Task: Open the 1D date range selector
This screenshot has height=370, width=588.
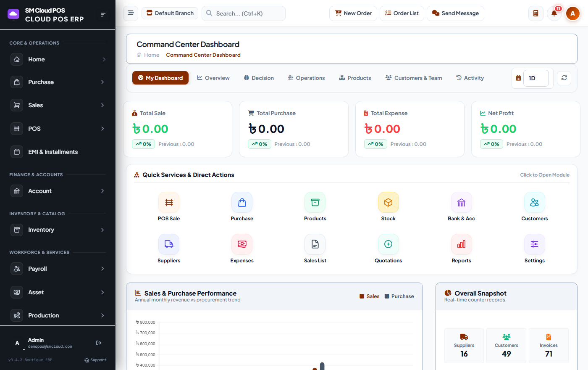Action: coord(536,78)
